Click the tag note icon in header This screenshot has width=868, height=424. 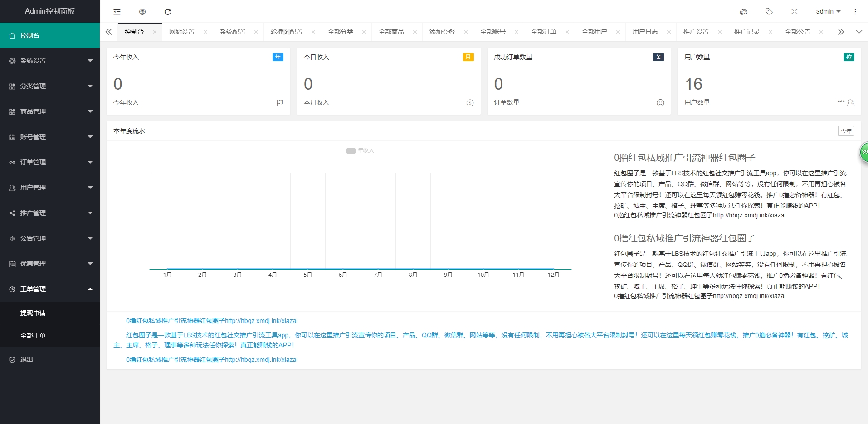pyautogui.click(x=769, y=12)
